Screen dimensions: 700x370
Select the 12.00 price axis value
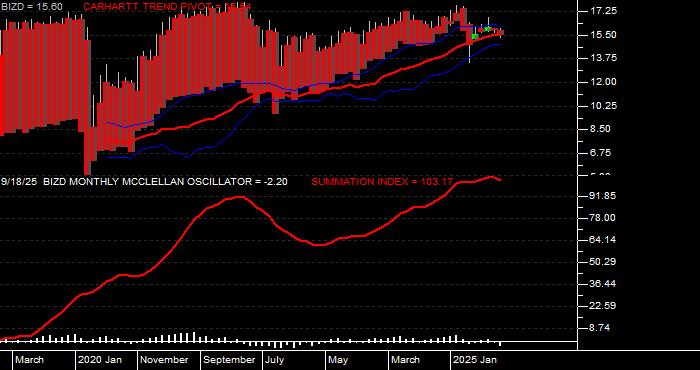pyautogui.click(x=603, y=82)
